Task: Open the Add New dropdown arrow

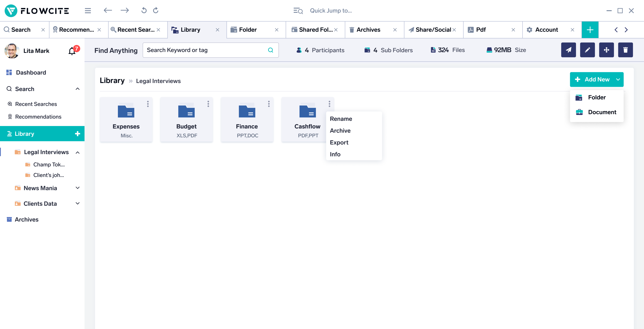Action: [618, 79]
